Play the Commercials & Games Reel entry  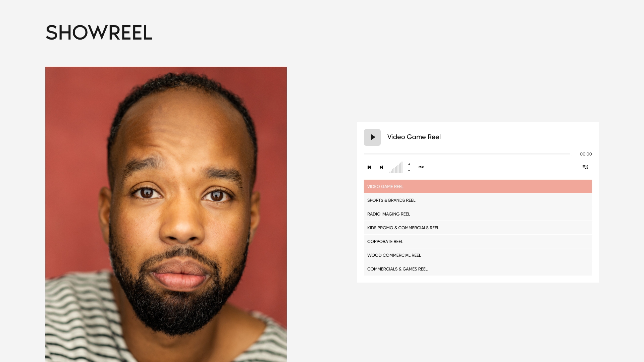tap(478, 269)
